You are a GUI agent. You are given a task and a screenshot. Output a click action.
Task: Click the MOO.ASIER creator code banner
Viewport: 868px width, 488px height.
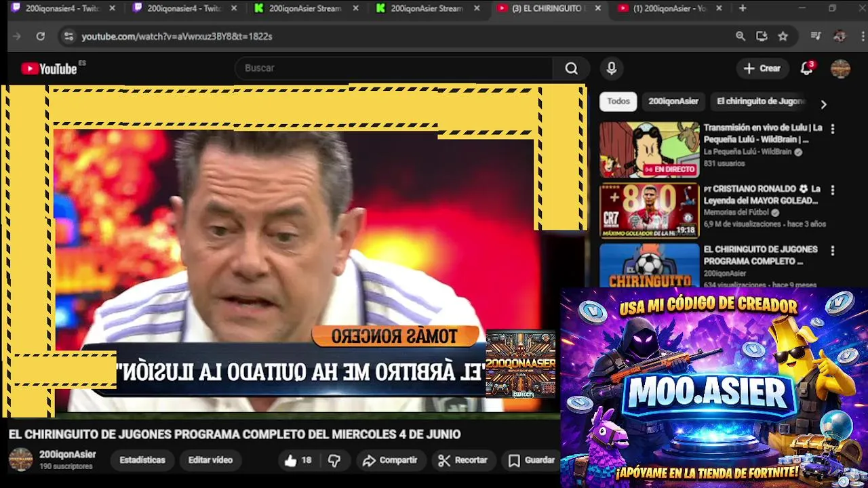coord(714,387)
